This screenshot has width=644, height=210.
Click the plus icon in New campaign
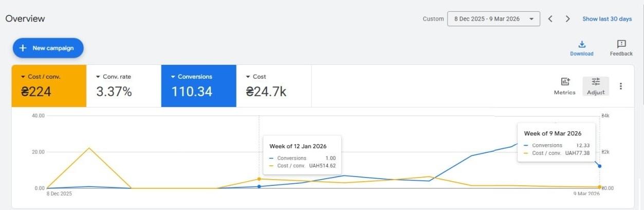pos(23,48)
